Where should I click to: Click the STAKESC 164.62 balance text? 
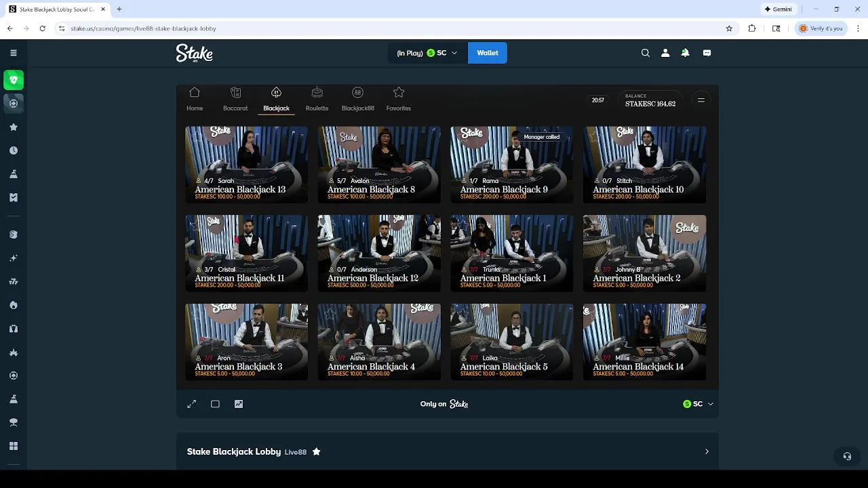650,104
